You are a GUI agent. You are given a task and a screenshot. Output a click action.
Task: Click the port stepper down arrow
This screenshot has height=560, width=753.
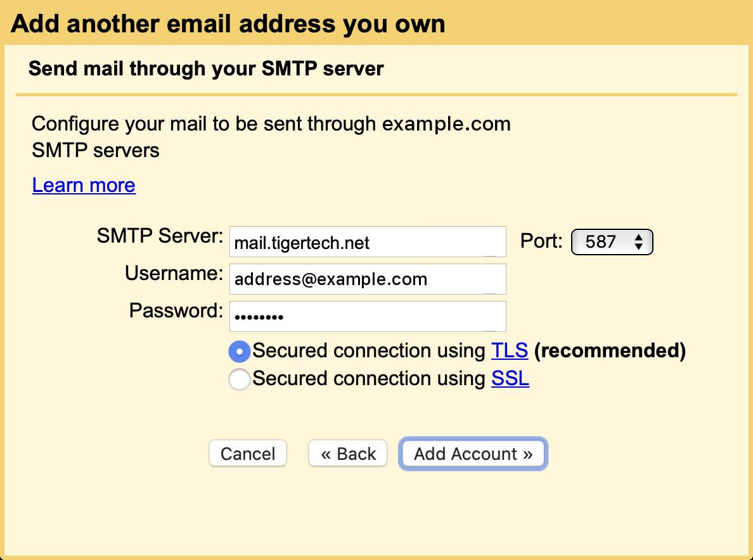(x=640, y=246)
